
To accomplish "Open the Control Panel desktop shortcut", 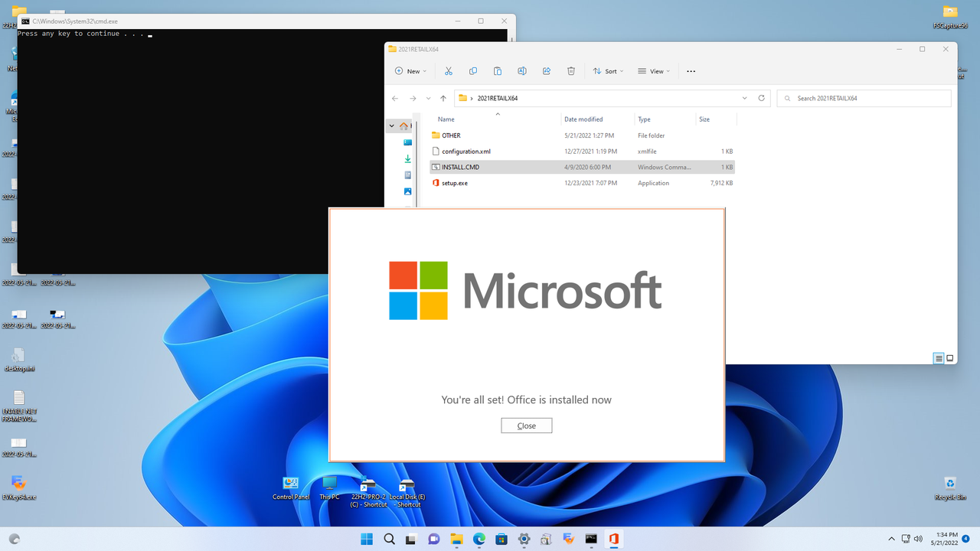I will coord(290,488).
